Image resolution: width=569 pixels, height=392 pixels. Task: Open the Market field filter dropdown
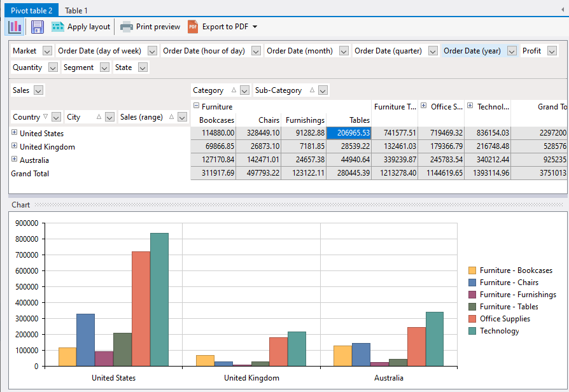pyautogui.click(x=47, y=51)
